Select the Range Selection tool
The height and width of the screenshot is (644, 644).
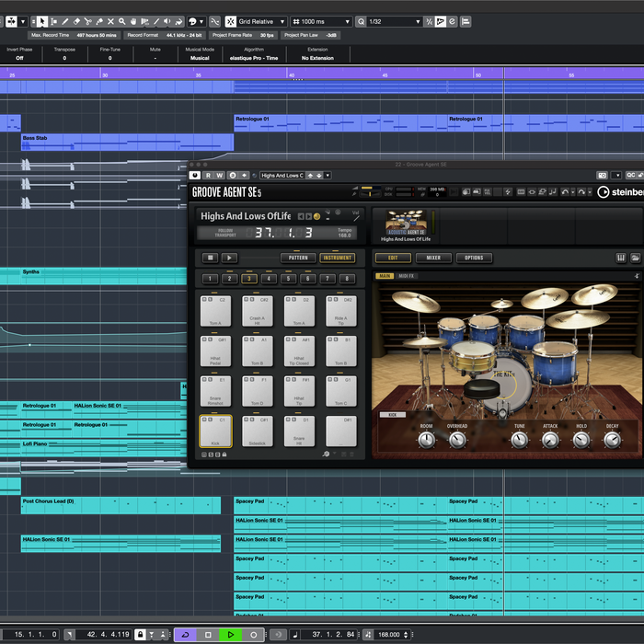click(x=53, y=22)
